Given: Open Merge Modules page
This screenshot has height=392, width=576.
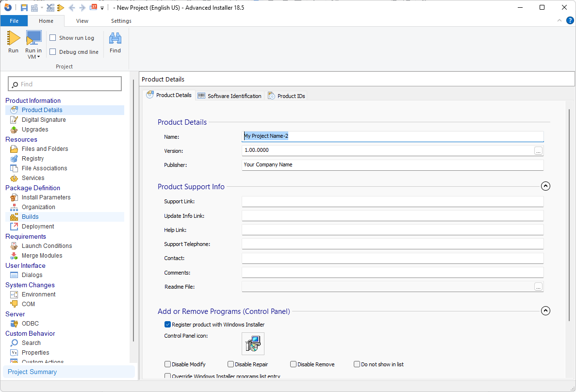Looking at the screenshot, I should click(42, 255).
